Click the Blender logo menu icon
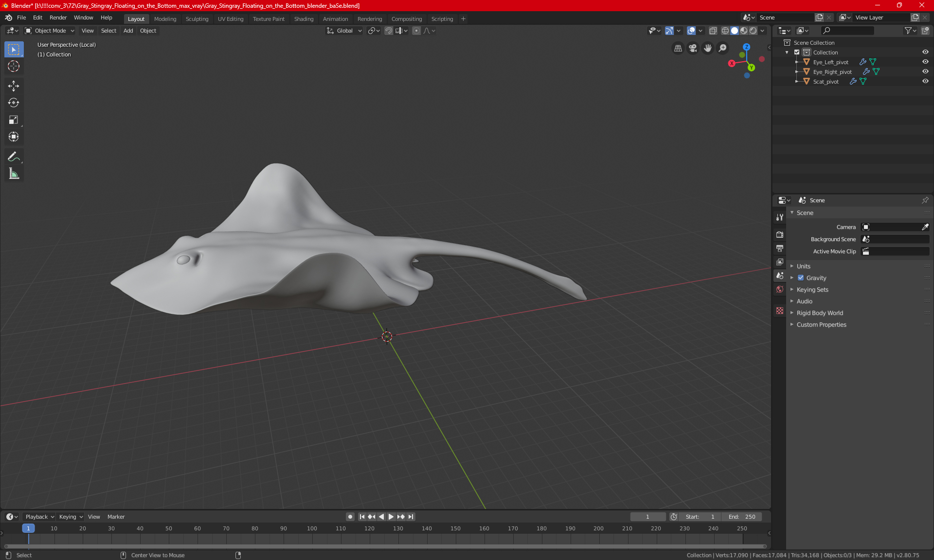Image resolution: width=934 pixels, height=560 pixels. 9,17
